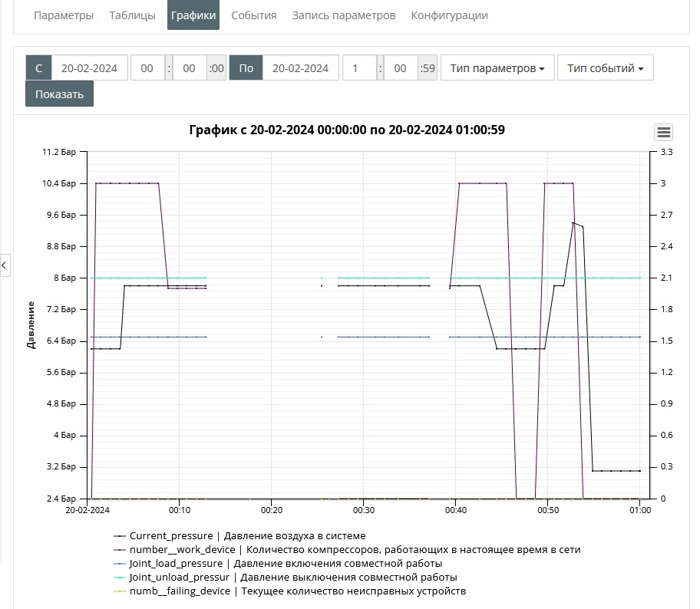Click the right axis 3.3 label

click(666, 152)
